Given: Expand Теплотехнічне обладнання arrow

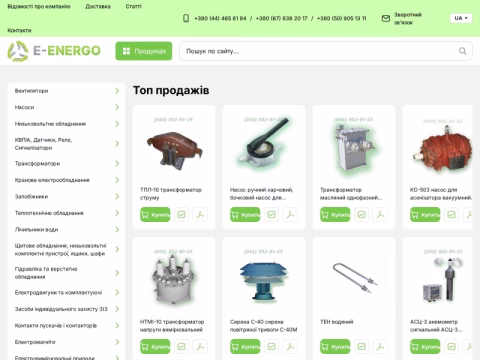Looking at the screenshot, I should (117, 213).
